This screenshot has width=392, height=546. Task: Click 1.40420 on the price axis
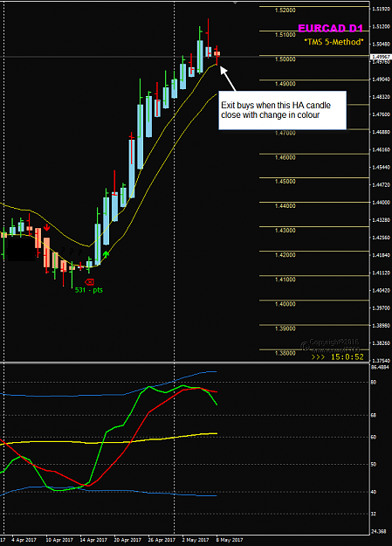click(x=381, y=290)
